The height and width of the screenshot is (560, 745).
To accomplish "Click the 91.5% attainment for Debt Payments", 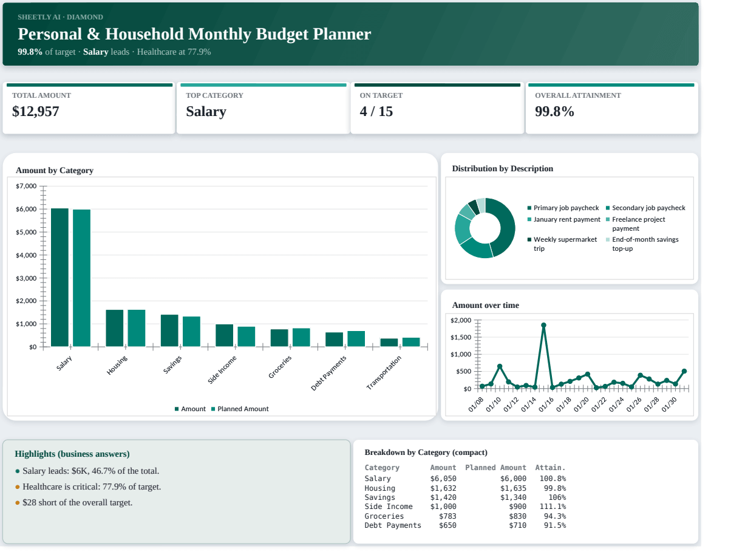I will coord(555,525).
